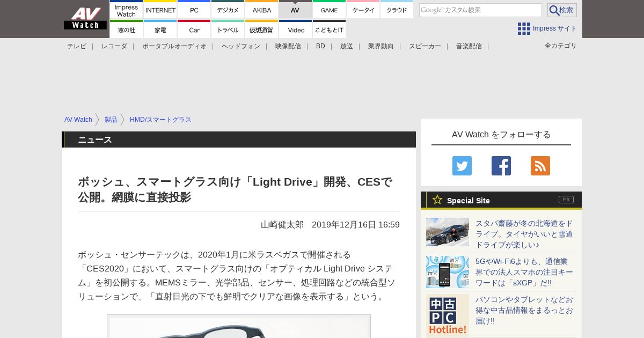The height and width of the screenshot is (338, 644).
Task: Read the スタパ齋藤 Hokkaido drive article
Action: pos(524,234)
